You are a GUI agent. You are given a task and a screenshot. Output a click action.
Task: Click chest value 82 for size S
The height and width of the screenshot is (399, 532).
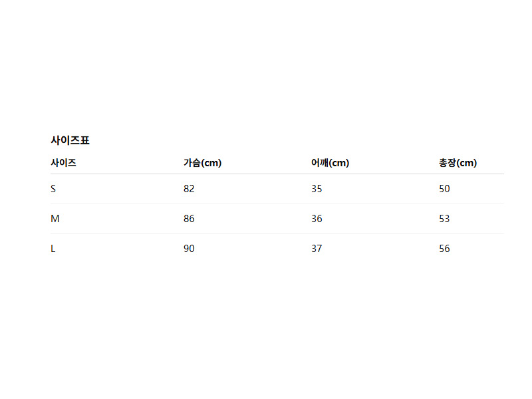click(x=189, y=189)
